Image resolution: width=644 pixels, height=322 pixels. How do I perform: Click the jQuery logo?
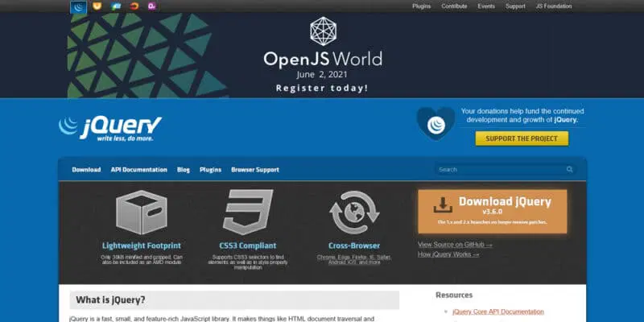[110, 129]
